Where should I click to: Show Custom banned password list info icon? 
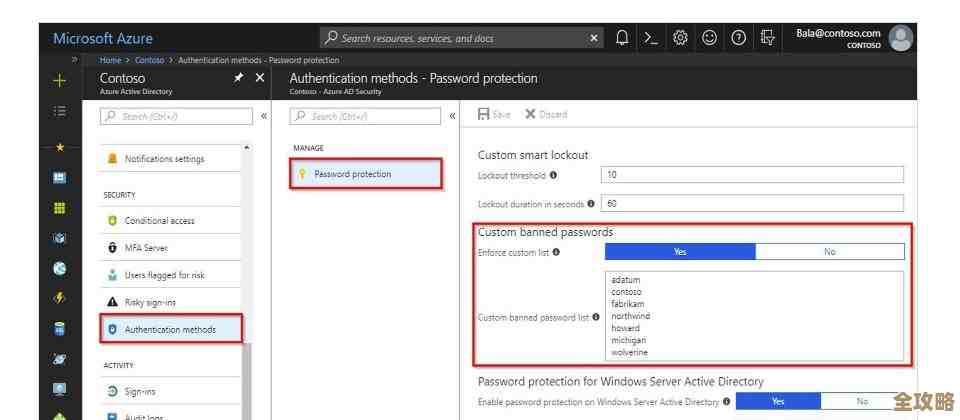point(596,317)
